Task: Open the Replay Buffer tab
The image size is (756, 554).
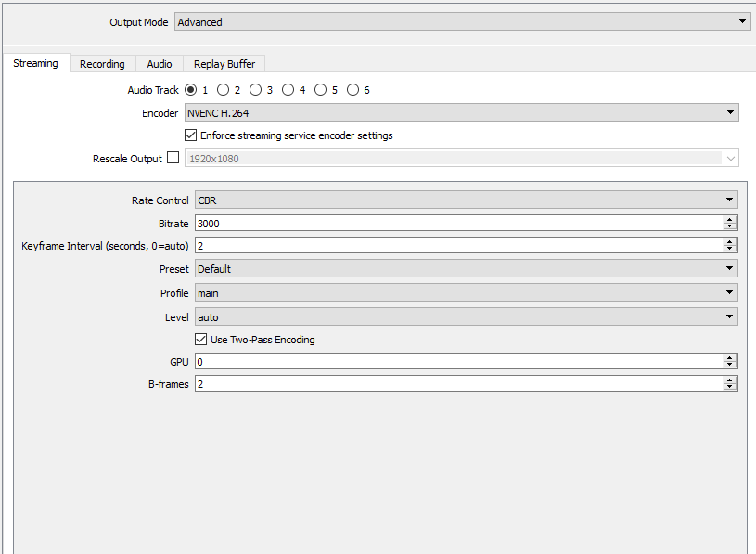Action: point(224,64)
